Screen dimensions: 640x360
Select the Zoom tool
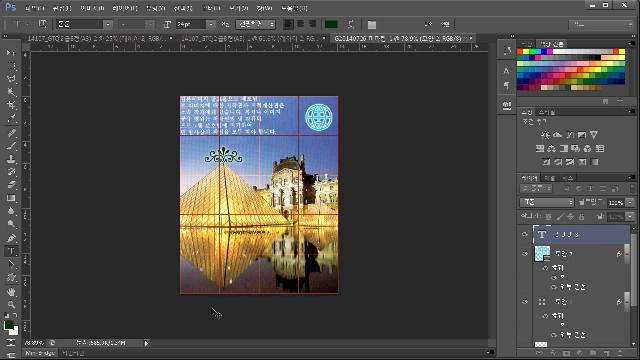11,304
